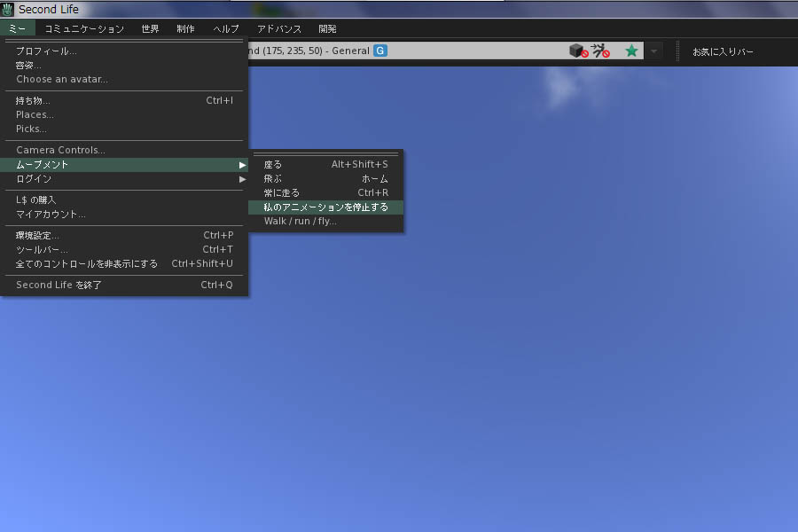This screenshot has height=532, width=798.
Task: Open Camera Controls... entry
Action: click(124, 150)
